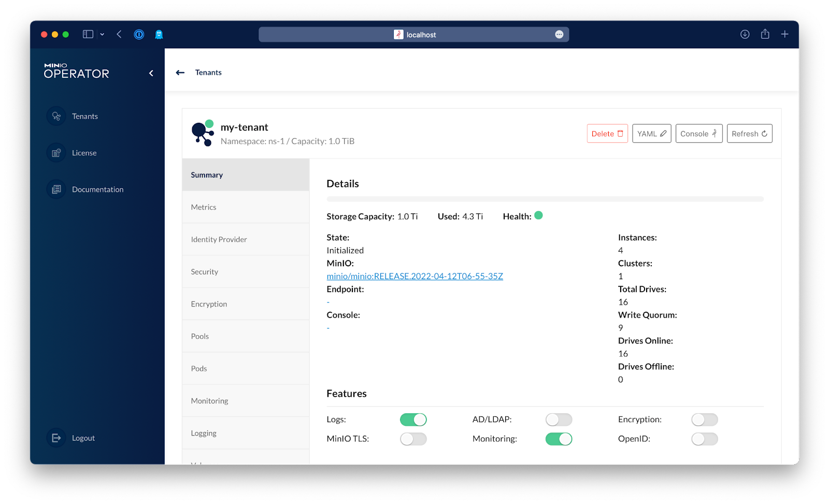829x504 pixels.
Task: Click the storage usage progress bar
Action: coord(545,199)
